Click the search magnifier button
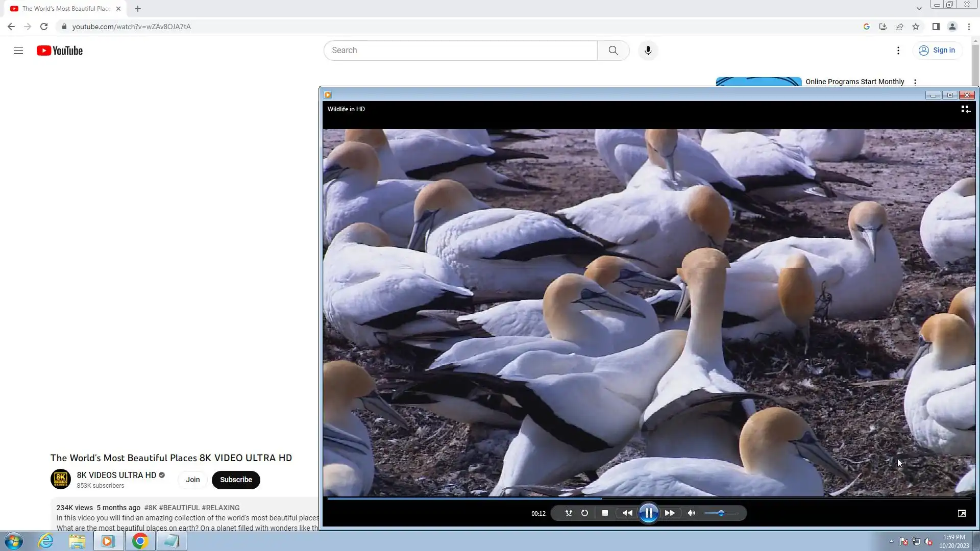 pyautogui.click(x=613, y=51)
